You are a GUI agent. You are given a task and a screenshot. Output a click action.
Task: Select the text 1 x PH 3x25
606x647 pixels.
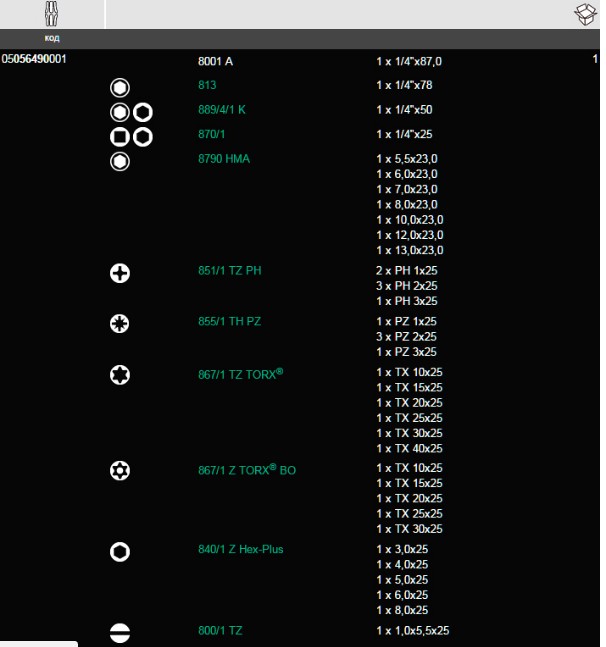click(407, 301)
